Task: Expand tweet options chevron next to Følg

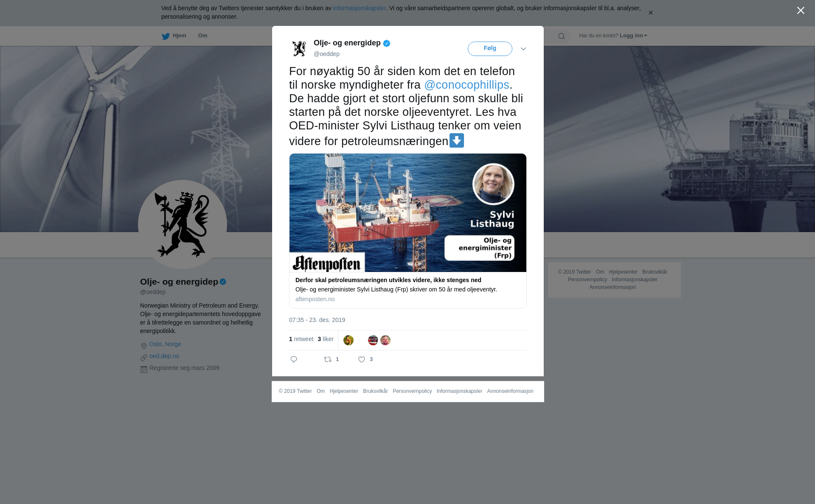Action: [x=523, y=49]
